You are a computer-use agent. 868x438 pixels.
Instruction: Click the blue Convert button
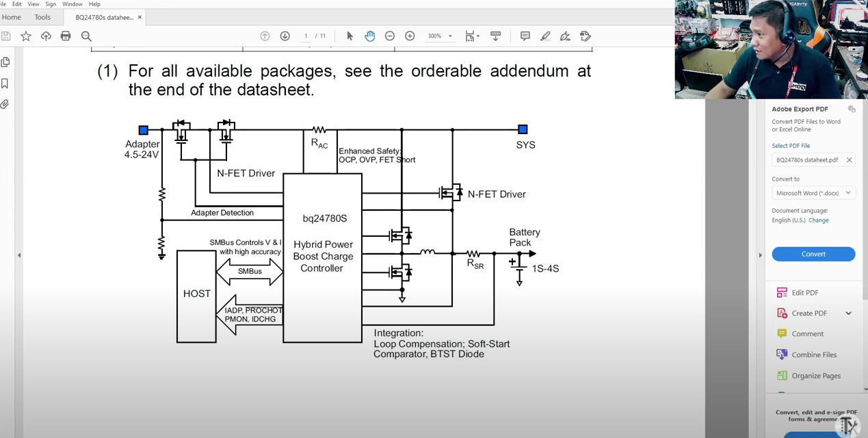click(x=813, y=254)
